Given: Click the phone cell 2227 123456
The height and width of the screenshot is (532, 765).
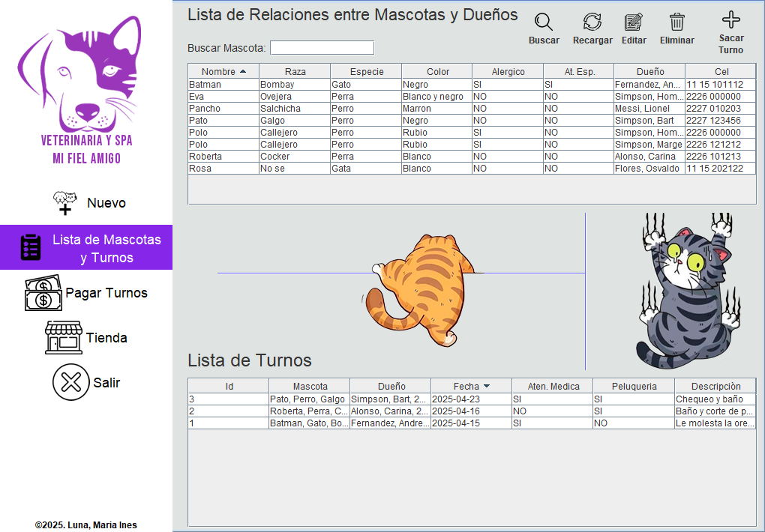Looking at the screenshot, I should click(x=721, y=121).
